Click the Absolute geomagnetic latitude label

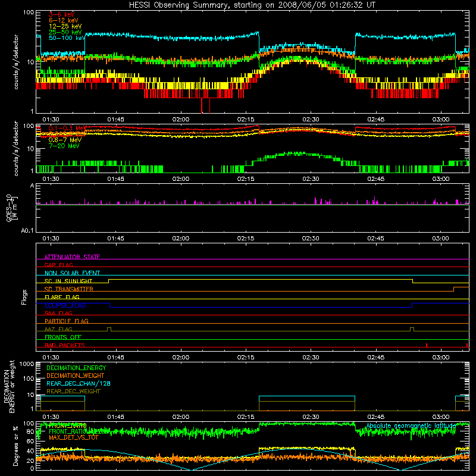(411, 425)
